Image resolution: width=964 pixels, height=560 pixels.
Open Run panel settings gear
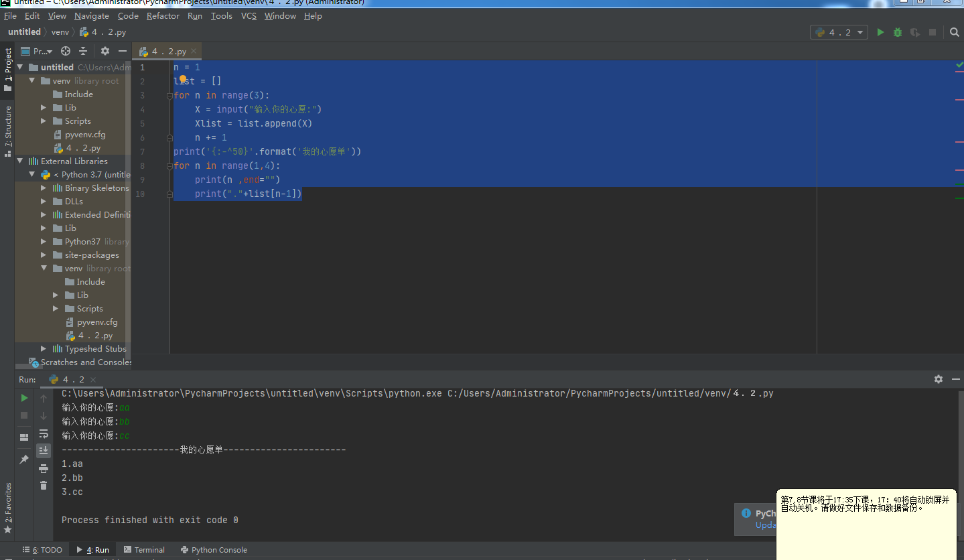pyautogui.click(x=939, y=379)
